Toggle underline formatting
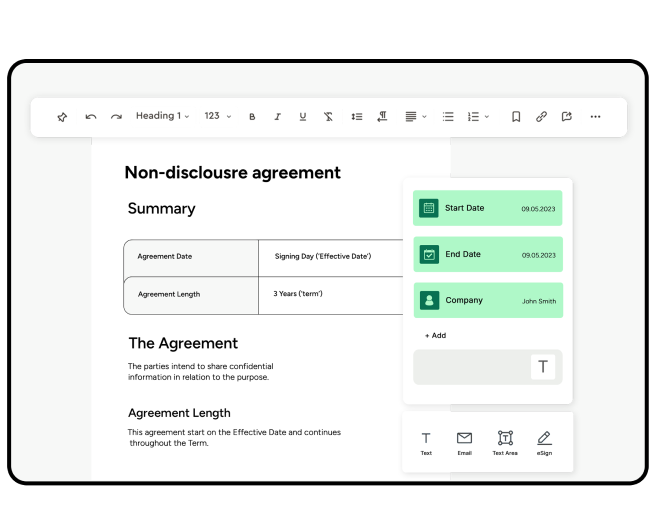The height and width of the screenshot is (519, 659). coord(303,117)
